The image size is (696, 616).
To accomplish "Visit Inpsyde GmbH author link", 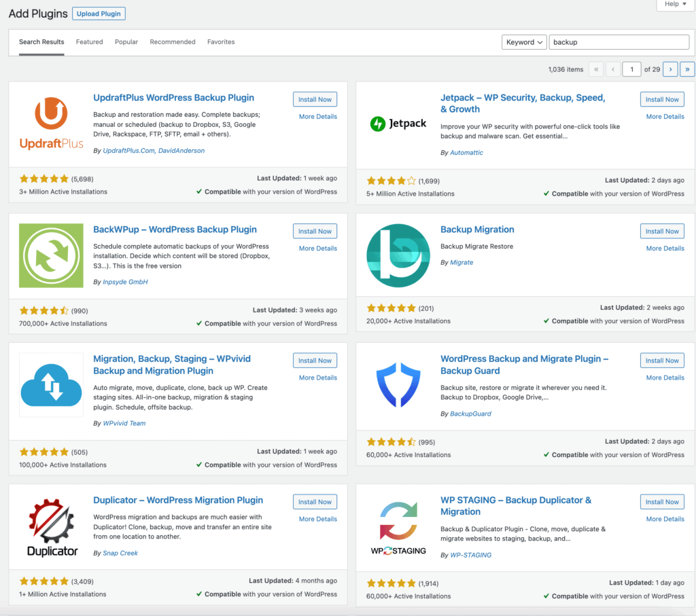I will coord(125,282).
